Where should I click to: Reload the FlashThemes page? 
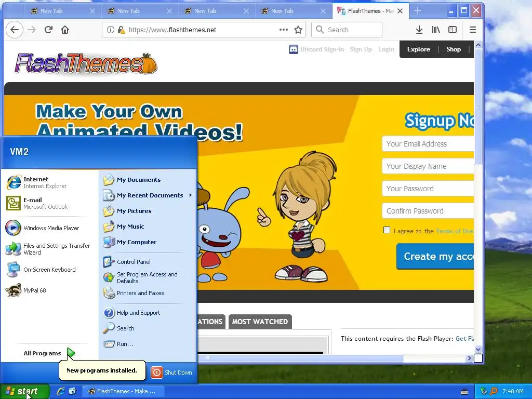[x=48, y=30]
